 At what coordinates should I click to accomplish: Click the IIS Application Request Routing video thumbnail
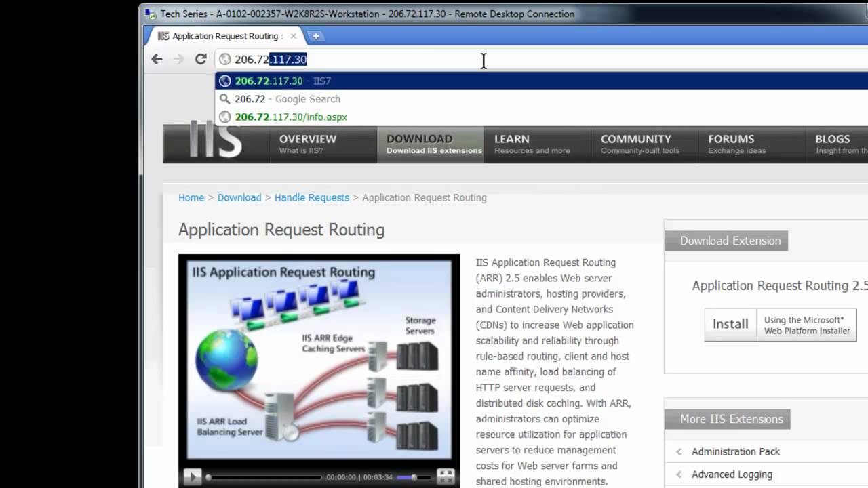[319, 359]
